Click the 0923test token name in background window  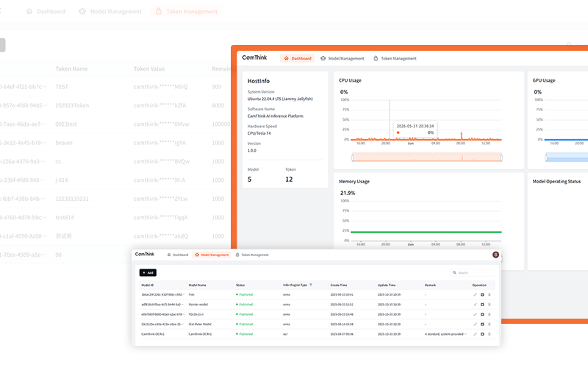tap(66, 124)
